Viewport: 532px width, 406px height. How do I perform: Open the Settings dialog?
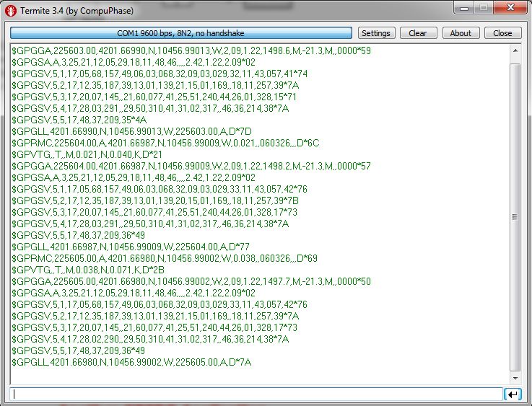375,33
